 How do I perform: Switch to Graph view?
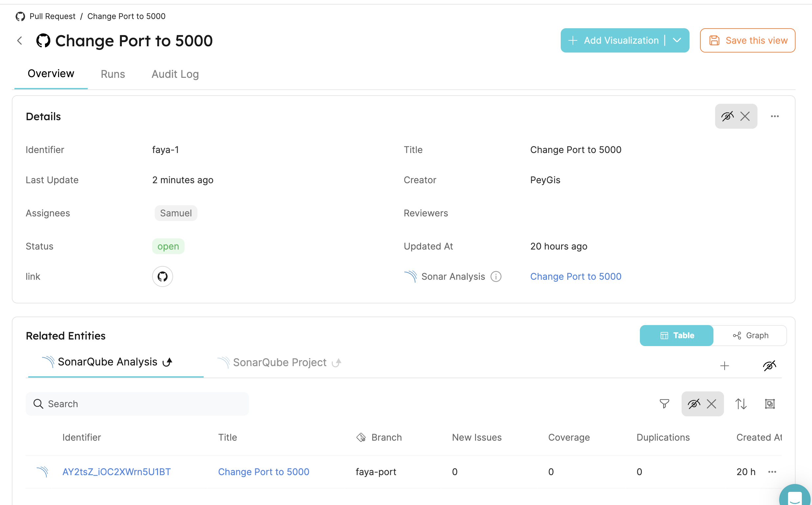pos(750,335)
